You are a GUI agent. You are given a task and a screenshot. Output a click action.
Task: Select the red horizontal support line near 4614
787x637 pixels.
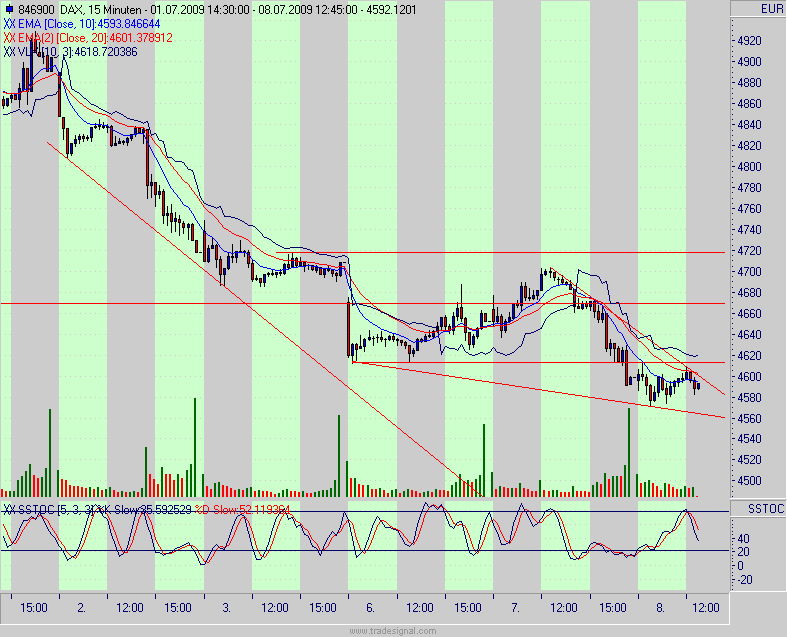coord(539,362)
